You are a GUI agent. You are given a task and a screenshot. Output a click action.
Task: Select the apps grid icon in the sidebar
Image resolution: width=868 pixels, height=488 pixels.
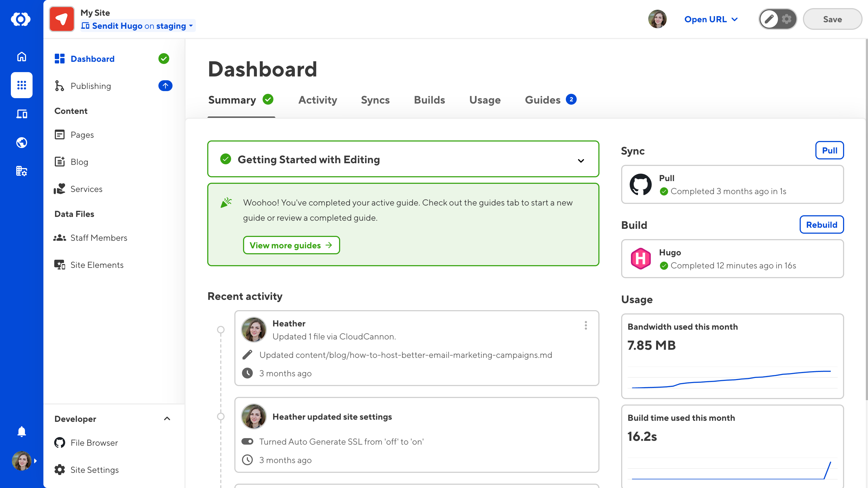22,85
